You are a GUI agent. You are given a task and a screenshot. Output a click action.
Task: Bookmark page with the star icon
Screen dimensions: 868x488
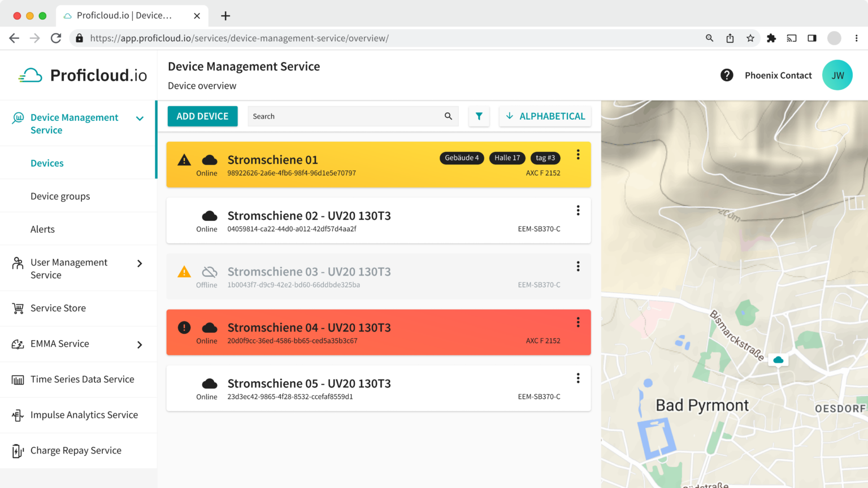[750, 38]
